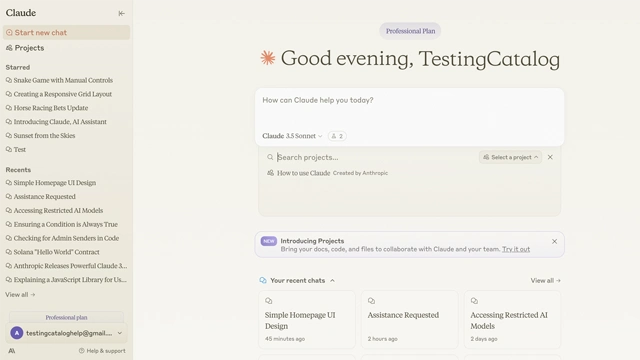
Task: Click the Projects people icon in sidebar
Action: pos(9,48)
